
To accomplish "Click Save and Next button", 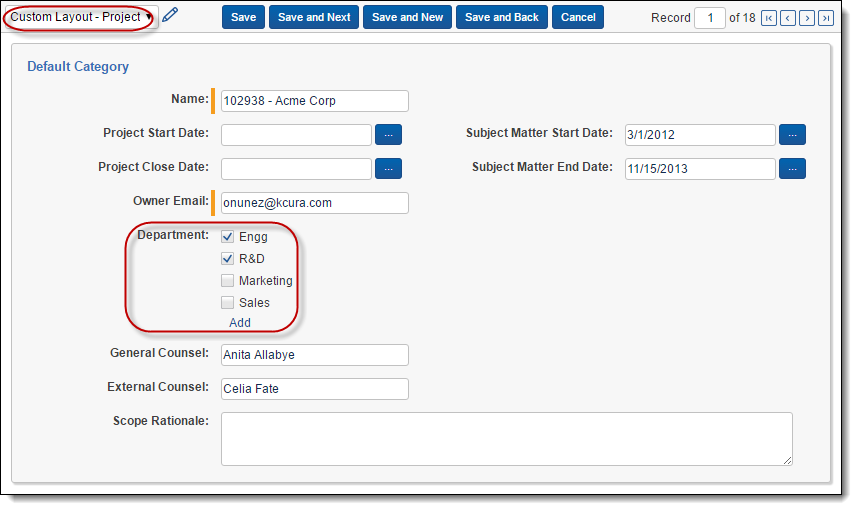I will (314, 17).
